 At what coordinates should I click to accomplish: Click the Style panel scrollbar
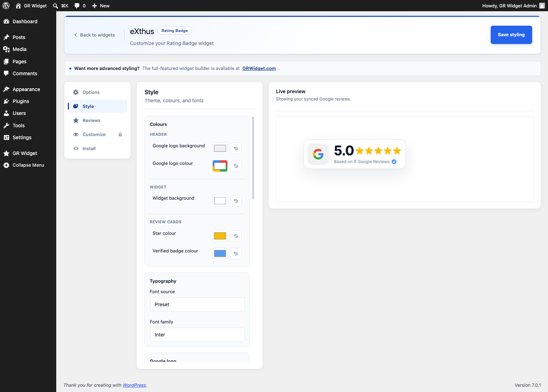[253, 158]
